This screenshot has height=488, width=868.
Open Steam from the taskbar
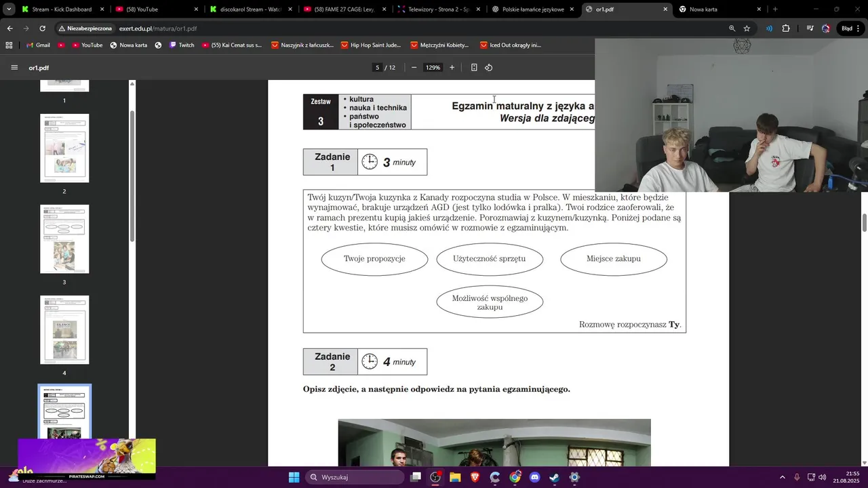[x=555, y=477]
